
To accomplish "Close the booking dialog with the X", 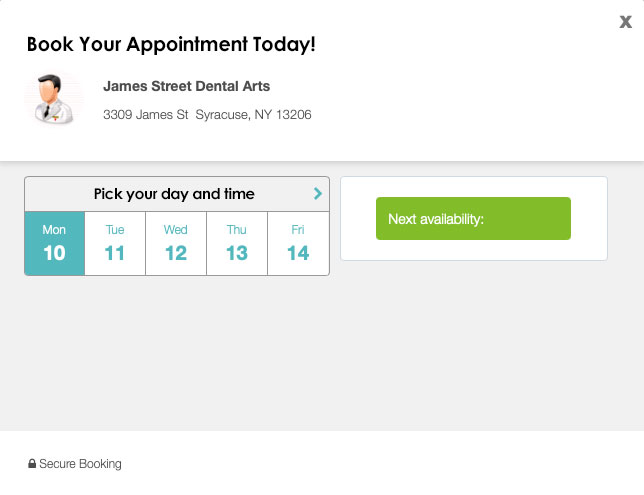I will pyautogui.click(x=626, y=22).
